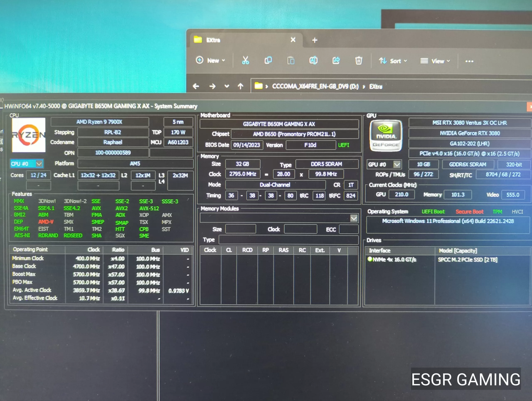Add a new Explorer tab
532x401 pixels.
coord(315,40)
